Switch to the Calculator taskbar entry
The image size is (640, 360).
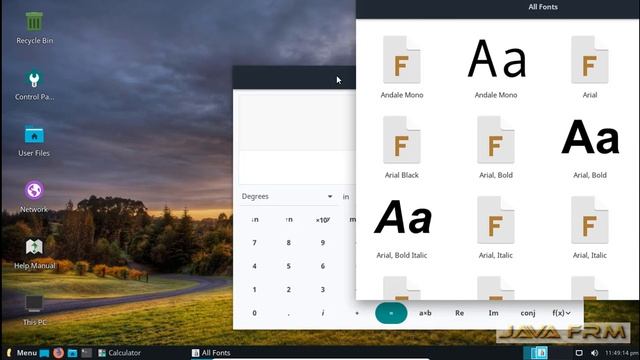tap(120, 353)
